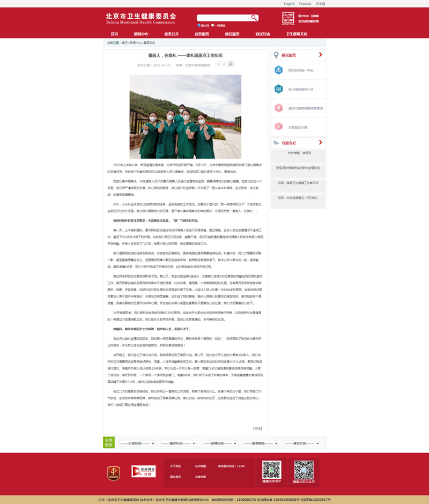Reset article font size (middle A)
The width and height of the screenshot is (429, 504).
pyautogui.click(x=225, y=64)
